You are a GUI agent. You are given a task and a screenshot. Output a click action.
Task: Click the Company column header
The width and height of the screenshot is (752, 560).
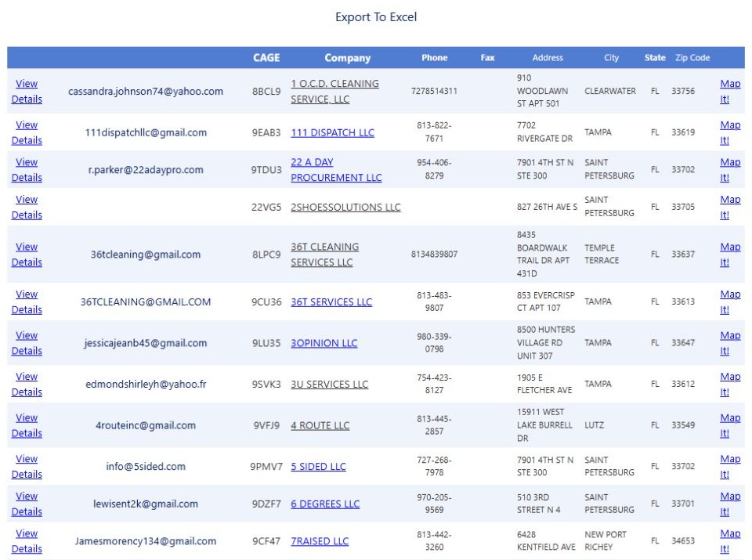pyautogui.click(x=348, y=58)
